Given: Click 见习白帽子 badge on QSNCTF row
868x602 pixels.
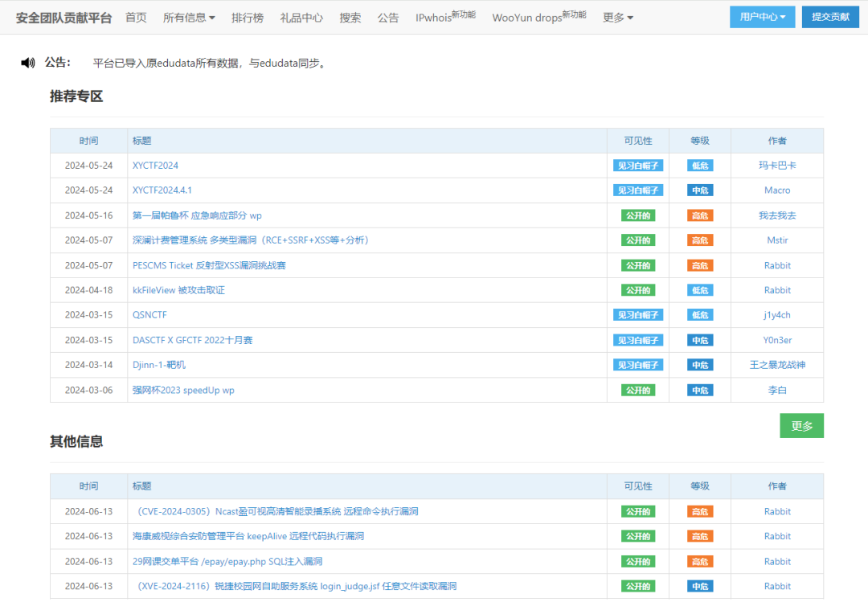Looking at the screenshot, I should tap(638, 315).
